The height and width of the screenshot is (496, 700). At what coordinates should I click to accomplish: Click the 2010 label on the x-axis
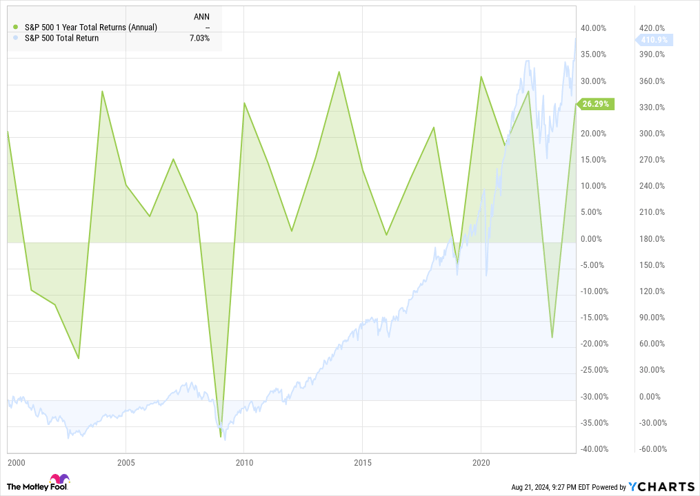pyautogui.click(x=244, y=463)
